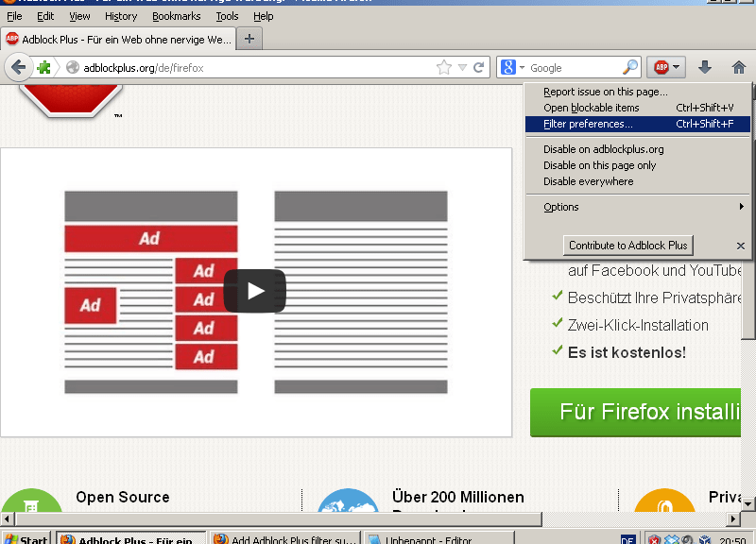Viewport: 756px width, 544px height.
Task: Expand the Options submenu
Action: click(x=637, y=207)
